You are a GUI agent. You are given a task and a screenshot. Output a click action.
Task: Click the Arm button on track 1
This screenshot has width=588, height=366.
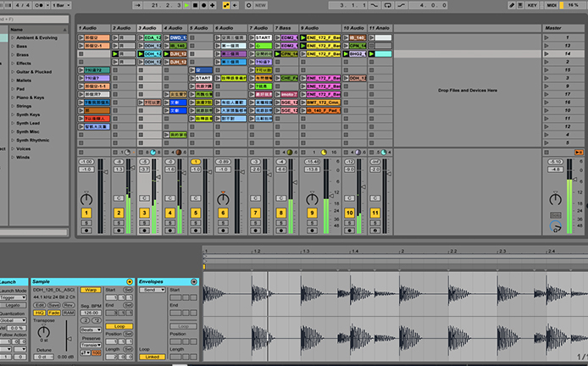(86, 231)
